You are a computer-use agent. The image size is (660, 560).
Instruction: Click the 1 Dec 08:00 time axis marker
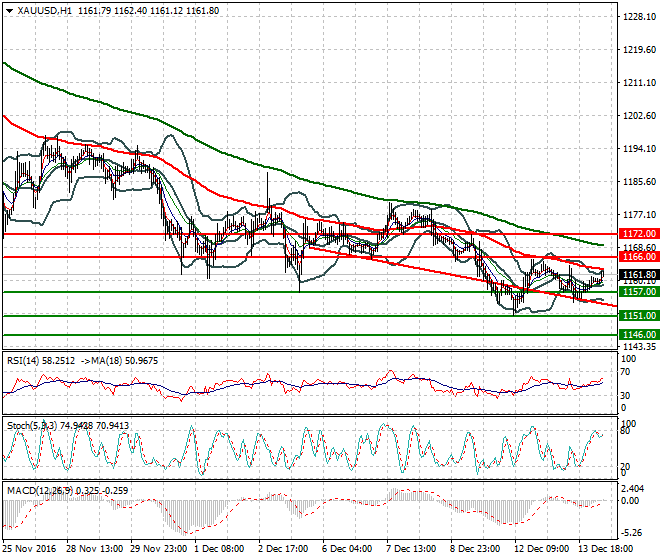pyautogui.click(x=219, y=549)
